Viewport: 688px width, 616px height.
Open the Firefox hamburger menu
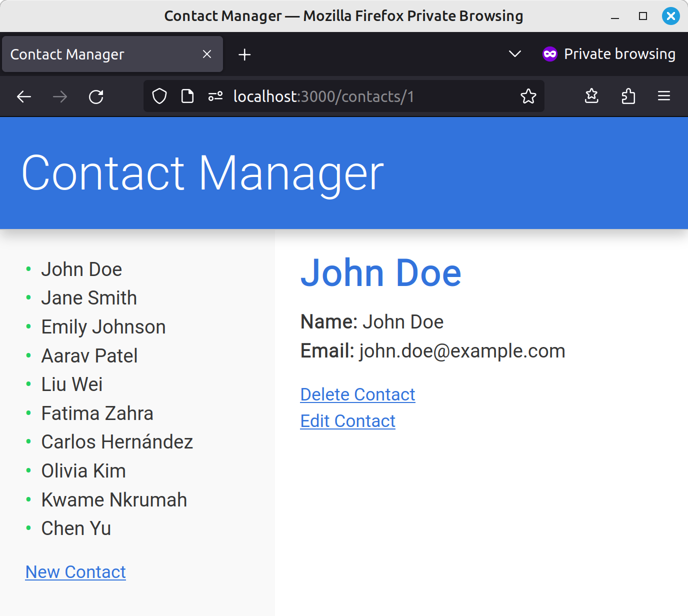coord(664,96)
